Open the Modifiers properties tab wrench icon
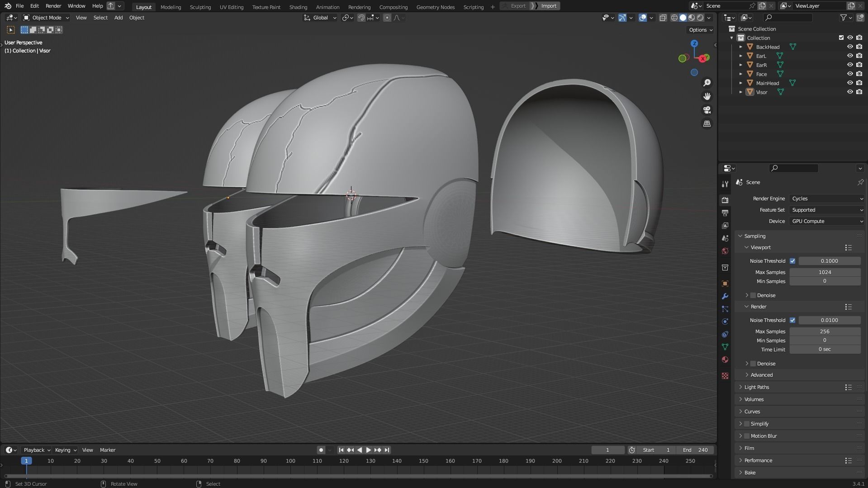The image size is (868, 488). point(725,296)
